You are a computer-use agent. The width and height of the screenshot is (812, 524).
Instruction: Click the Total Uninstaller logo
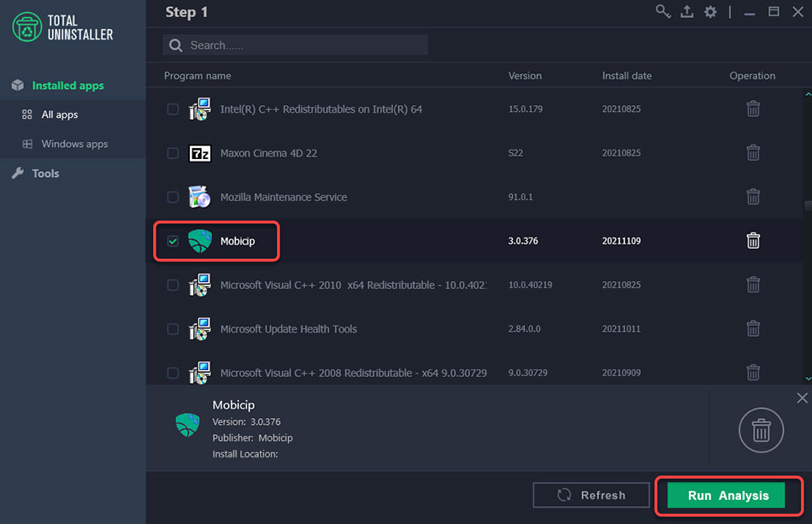click(x=62, y=27)
